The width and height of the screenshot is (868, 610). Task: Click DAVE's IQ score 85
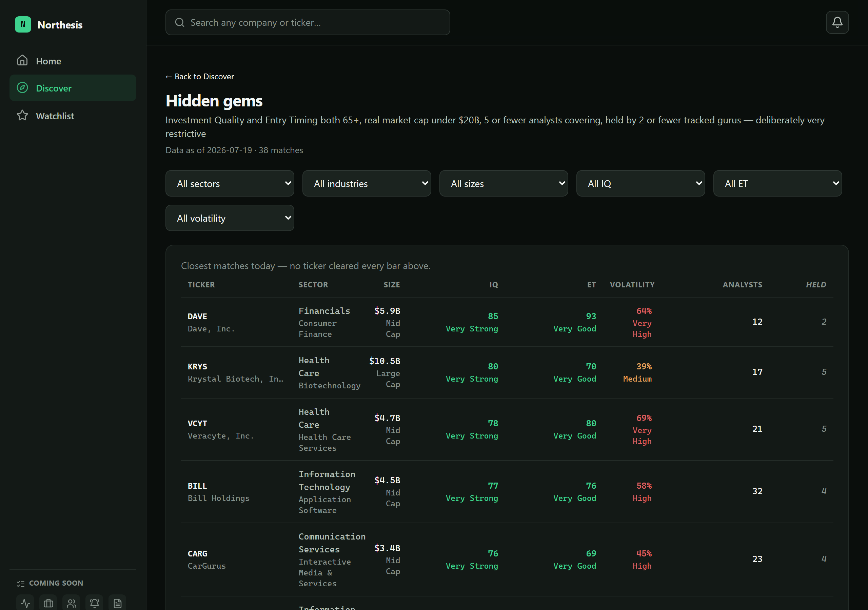coord(493,316)
